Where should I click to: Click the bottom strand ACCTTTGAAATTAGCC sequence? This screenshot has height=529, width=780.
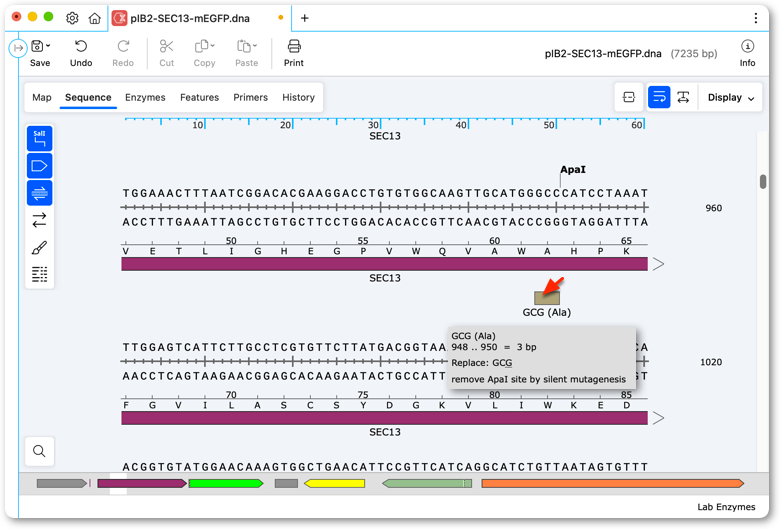[x=385, y=222]
